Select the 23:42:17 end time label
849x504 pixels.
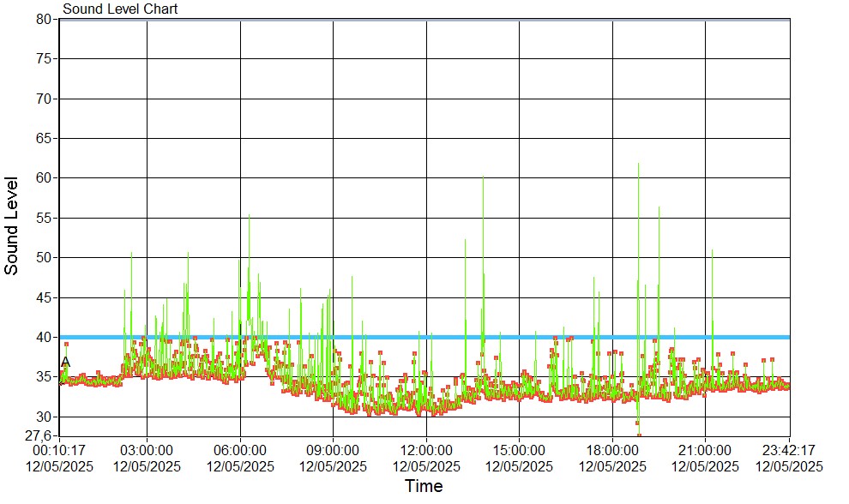(789, 450)
